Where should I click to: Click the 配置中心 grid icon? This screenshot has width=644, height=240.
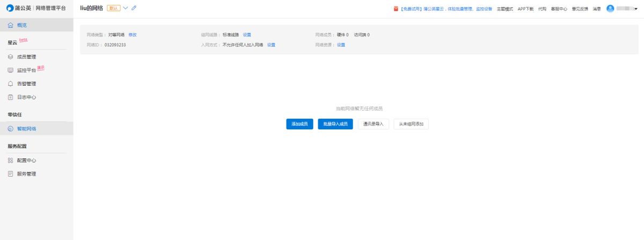[x=11, y=161]
